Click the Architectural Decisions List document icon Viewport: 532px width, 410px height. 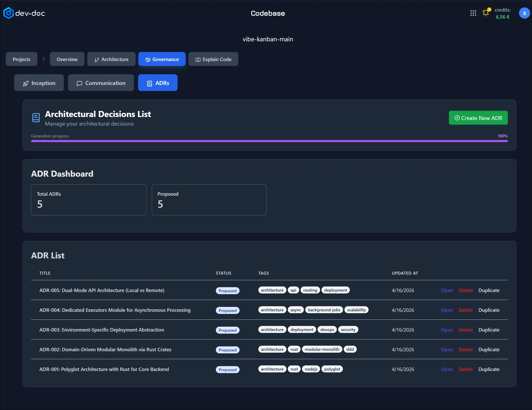[36, 118]
